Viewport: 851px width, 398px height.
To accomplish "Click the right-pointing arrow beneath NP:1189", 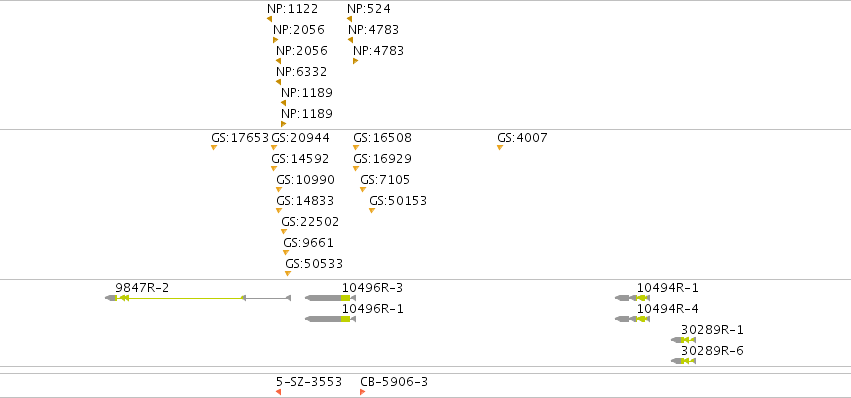I will [x=283, y=124].
